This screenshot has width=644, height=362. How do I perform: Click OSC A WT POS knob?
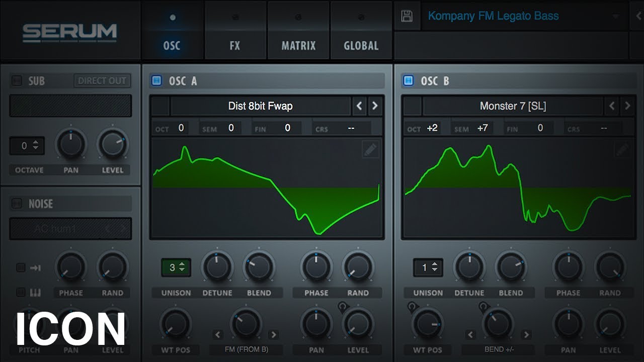(176, 324)
